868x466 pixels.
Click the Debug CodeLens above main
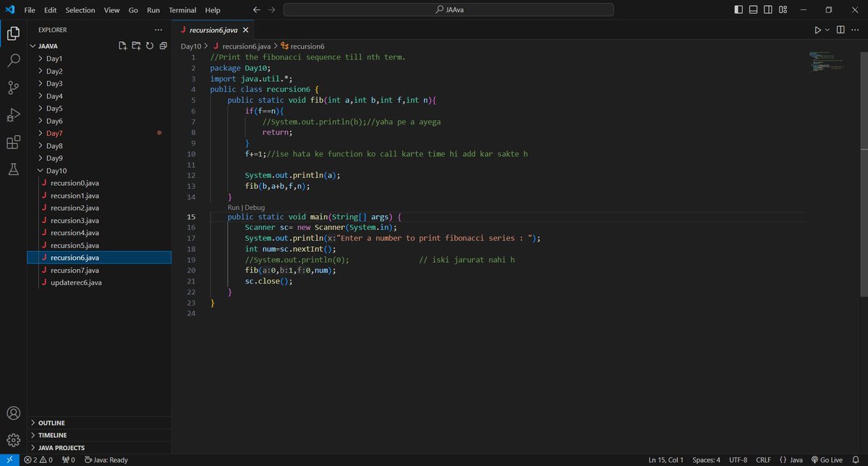point(255,208)
